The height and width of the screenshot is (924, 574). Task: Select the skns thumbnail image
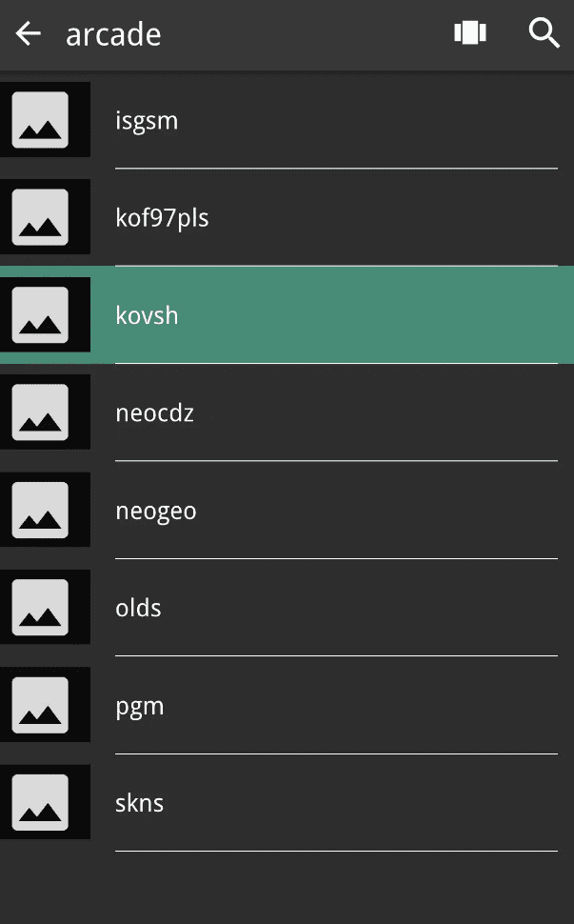(40, 802)
